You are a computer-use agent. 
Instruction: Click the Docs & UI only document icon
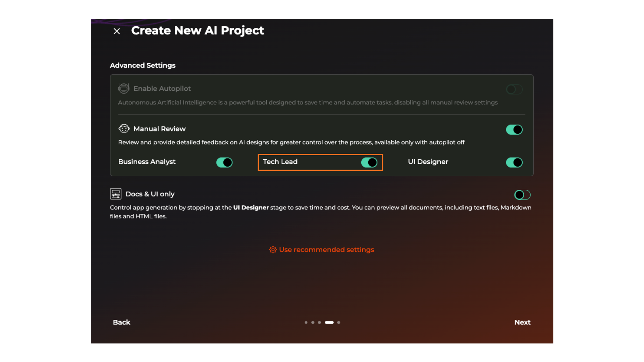point(116,194)
